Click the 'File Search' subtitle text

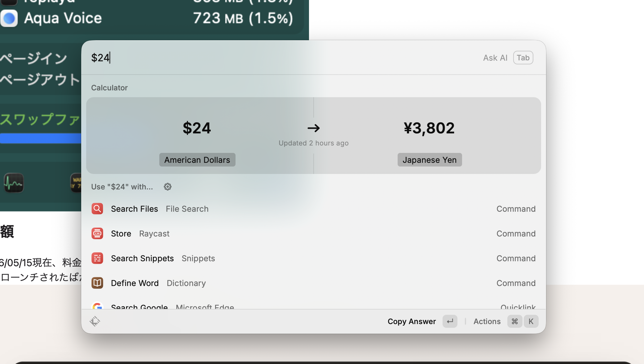click(187, 209)
